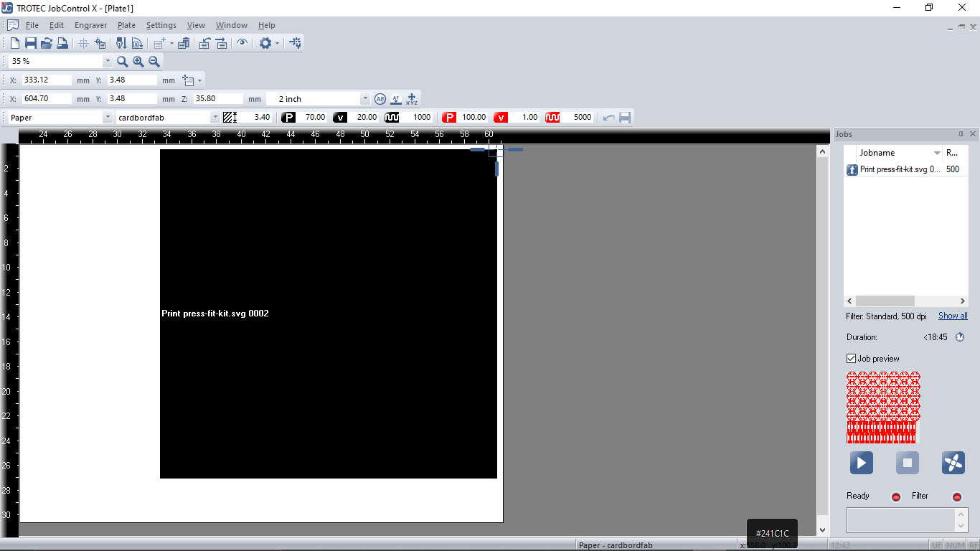Click the duration clock update icon
Image resolution: width=980 pixels, height=551 pixels.
[x=960, y=337]
